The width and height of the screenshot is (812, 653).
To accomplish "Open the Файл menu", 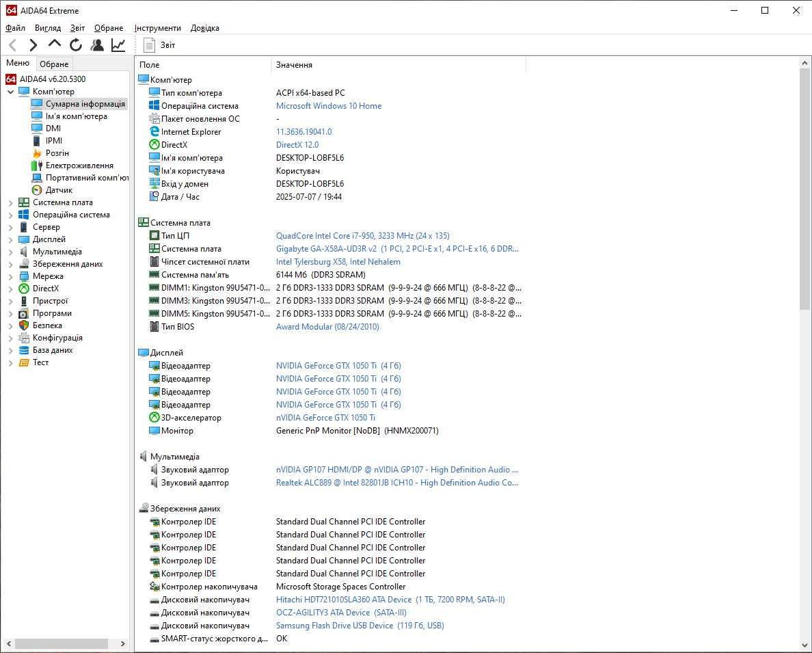I will [x=15, y=28].
